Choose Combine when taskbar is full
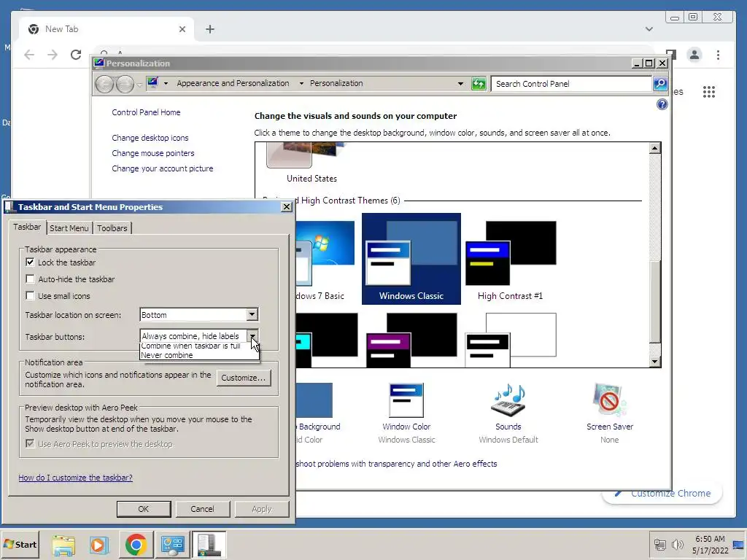This screenshot has width=747, height=560. 199,346
